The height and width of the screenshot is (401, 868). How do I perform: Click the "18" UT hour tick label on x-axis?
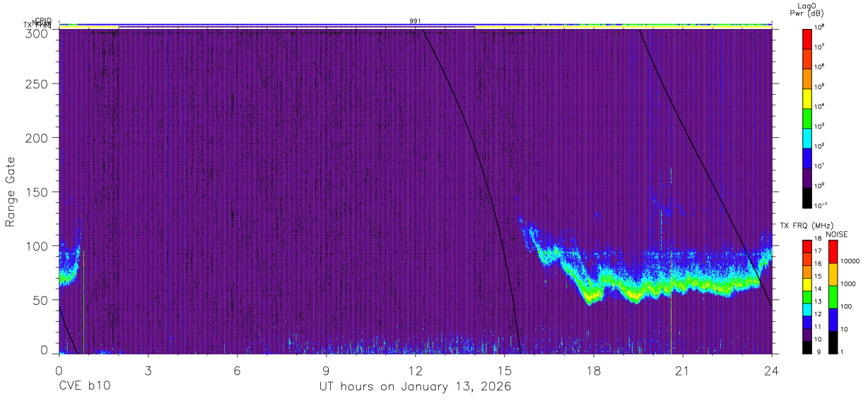[593, 371]
